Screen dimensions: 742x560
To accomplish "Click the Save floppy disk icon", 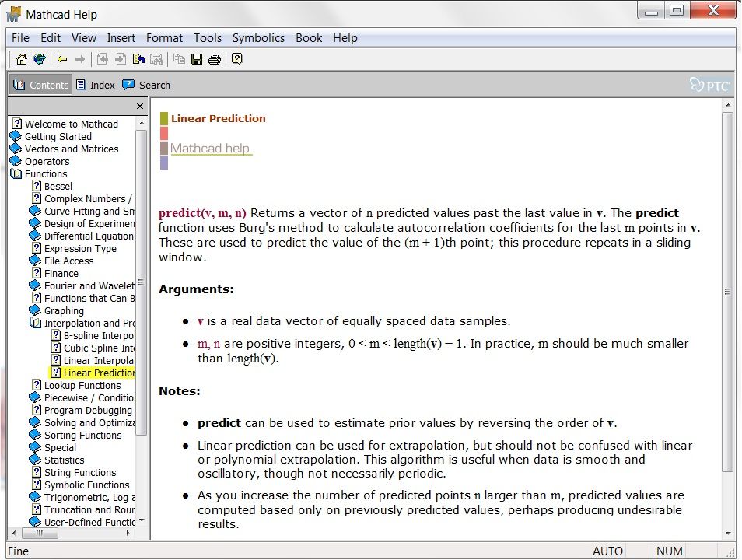I will click(197, 59).
